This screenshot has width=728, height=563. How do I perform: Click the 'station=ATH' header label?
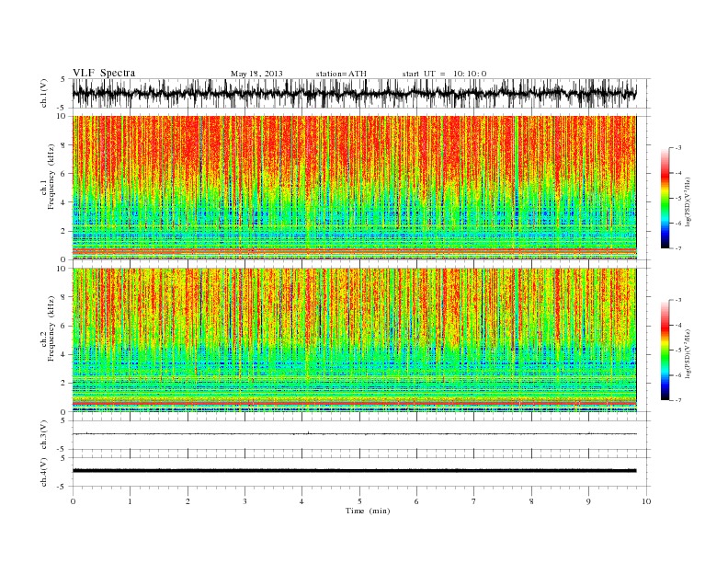(x=341, y=74)
